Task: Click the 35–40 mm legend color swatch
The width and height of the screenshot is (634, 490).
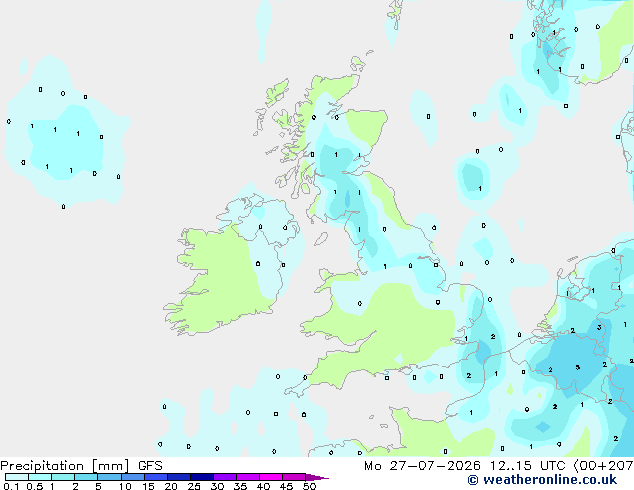Action: [248, 477]
